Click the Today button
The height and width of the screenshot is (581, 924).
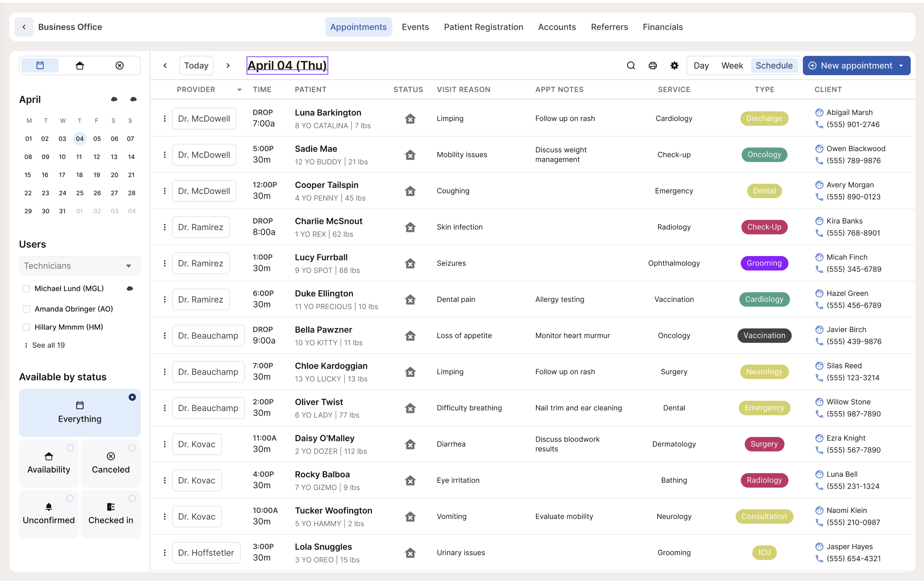[196, 65]
